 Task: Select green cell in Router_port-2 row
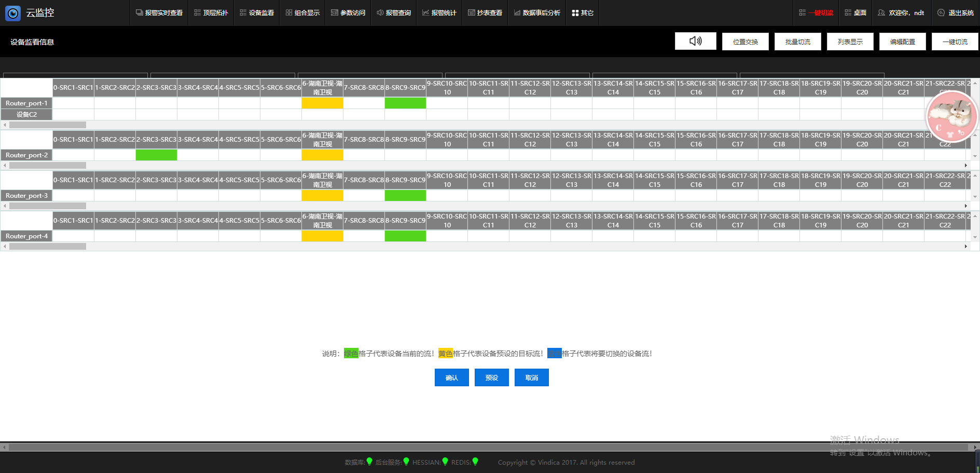[156, 155]
